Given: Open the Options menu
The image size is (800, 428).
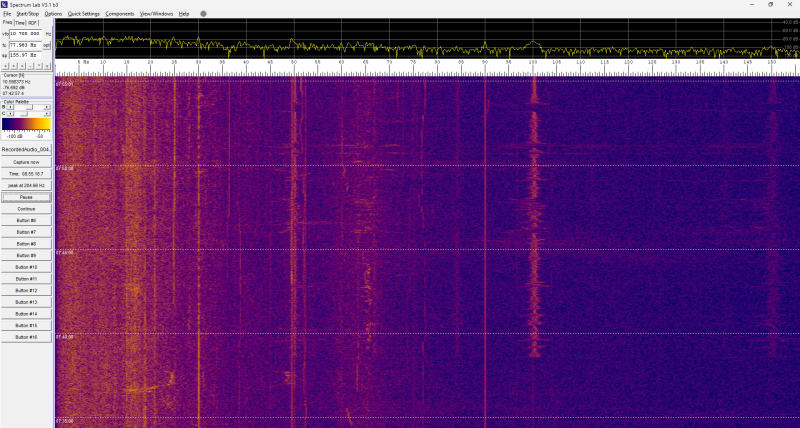Looking at the screenshot, I should 53,14.
